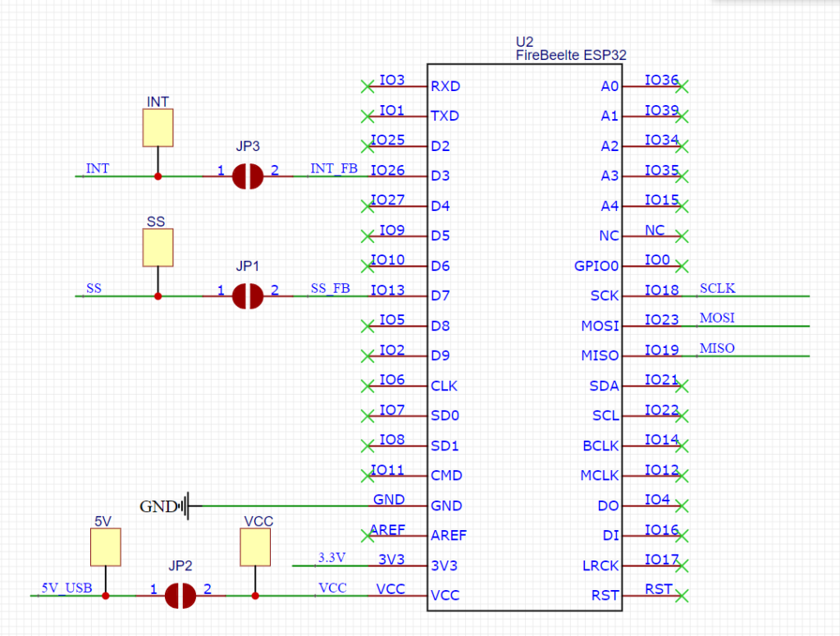Click the LRCK pin name inside U2

click(600, 565)
